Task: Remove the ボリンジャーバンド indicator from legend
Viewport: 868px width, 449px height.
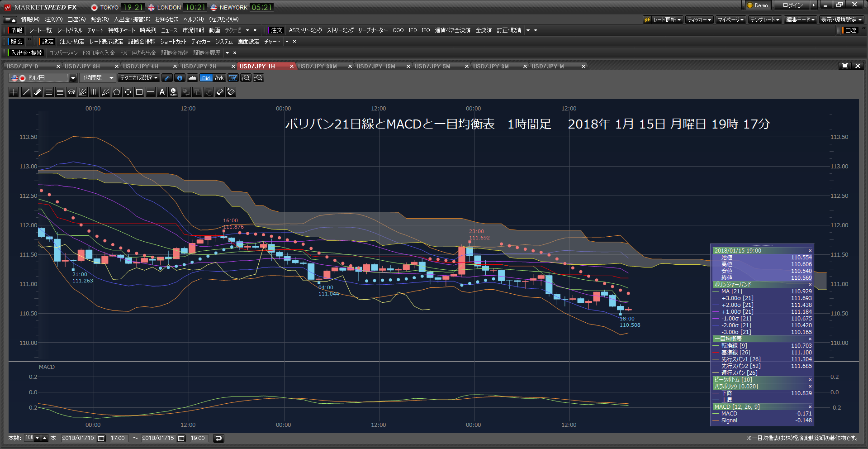Action: pyautogui.click(x=810, y=285)
